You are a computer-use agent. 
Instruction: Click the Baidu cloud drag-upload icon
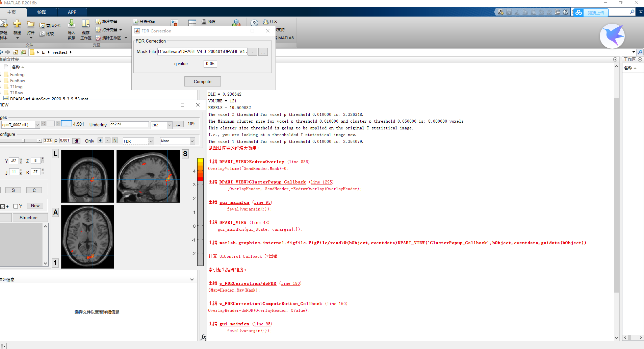[578, 13]
